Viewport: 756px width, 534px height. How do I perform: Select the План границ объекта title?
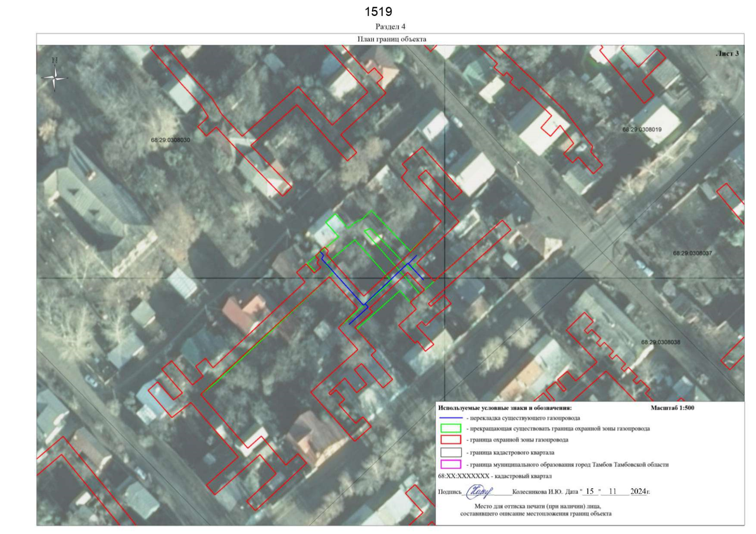click(392, 39)
